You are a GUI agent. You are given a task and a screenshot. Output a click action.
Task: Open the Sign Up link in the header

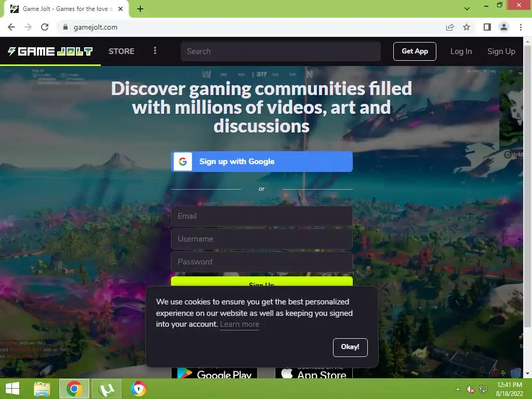click(501, 51)
